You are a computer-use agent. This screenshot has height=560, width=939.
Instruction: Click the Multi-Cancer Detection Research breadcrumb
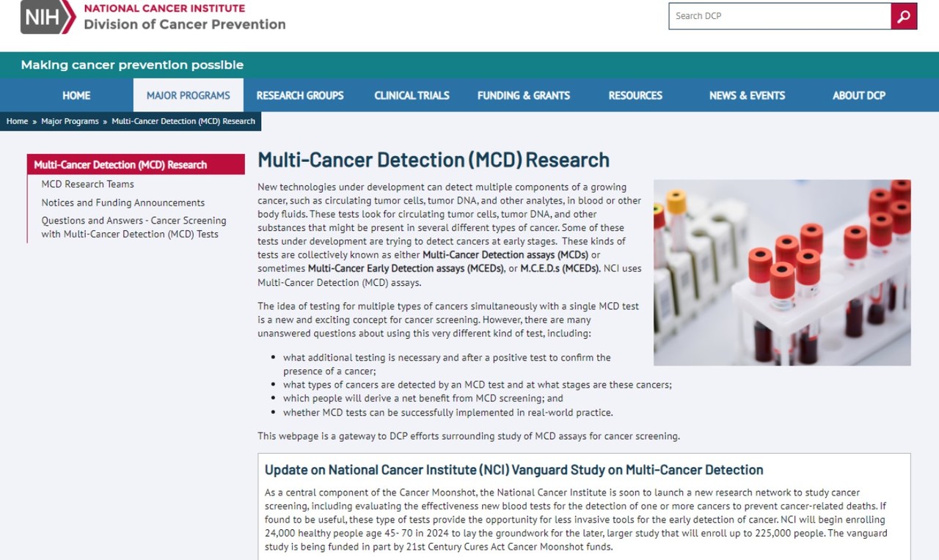tap(183, 122)
